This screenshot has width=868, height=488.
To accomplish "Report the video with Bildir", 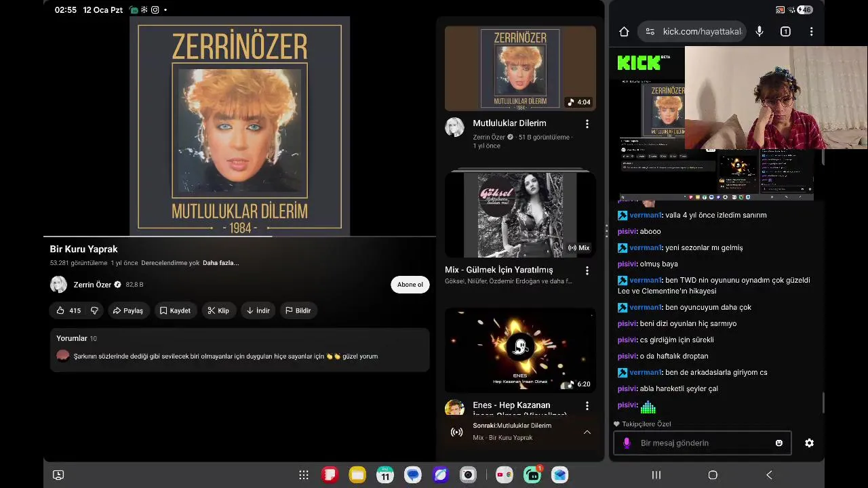I will (x=298, y=310).
